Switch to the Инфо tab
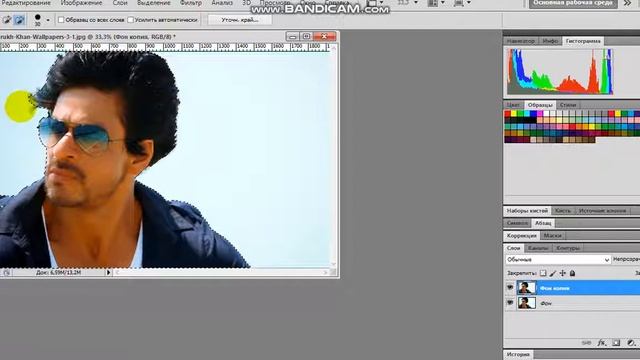The height and width of the screenshot is (360, 640). (550, 41)
